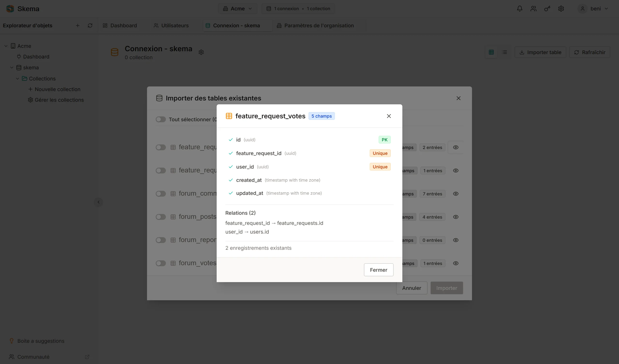Switch to list view of collections

505,52
